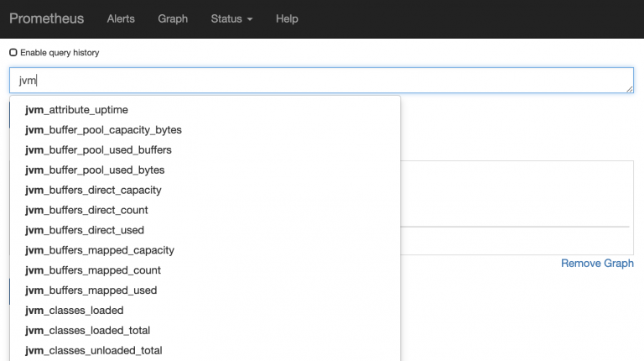Screen dimensions: 644x361
Task: Select jvm_classes_loaded metric
Action: coord(75,311)
